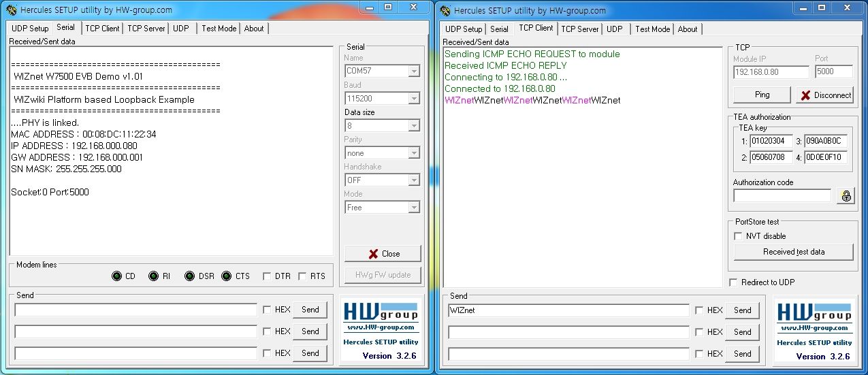The width and height of the screenshot is (868, 375).
Task: Select TCP Server tab in right window
Action: 580,29
